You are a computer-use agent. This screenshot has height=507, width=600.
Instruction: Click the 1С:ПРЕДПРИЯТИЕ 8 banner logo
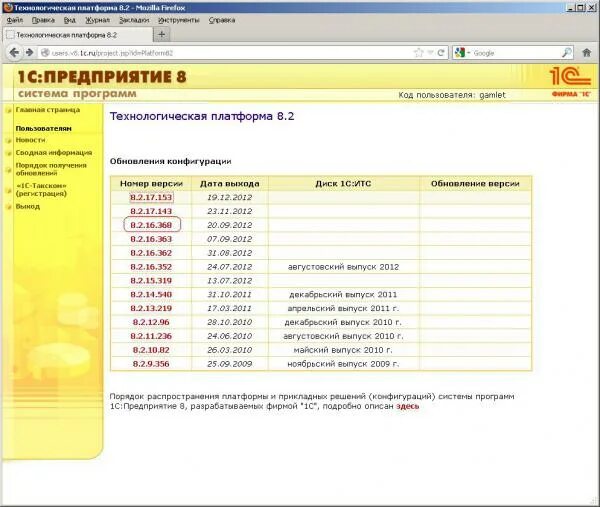click(x=102, y=77)
